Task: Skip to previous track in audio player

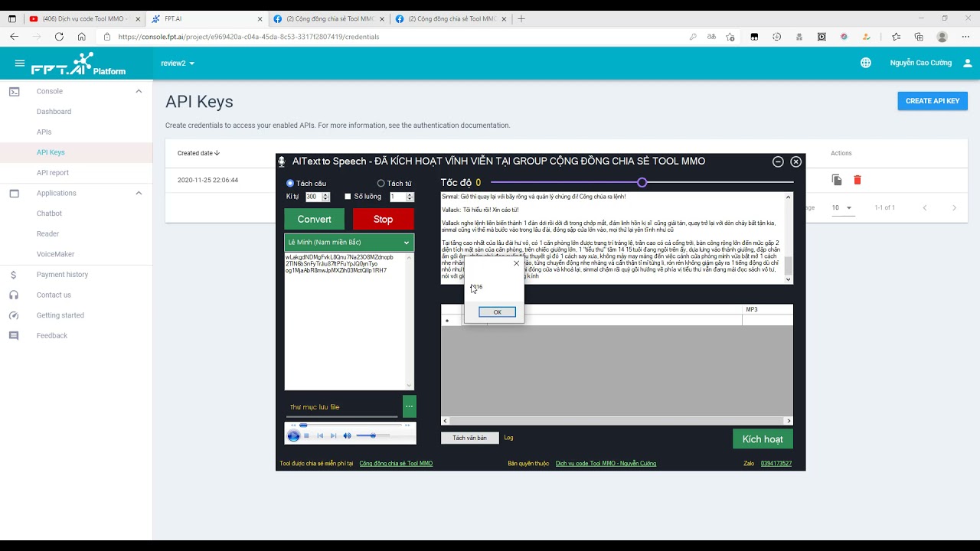Action: (320, 435)
